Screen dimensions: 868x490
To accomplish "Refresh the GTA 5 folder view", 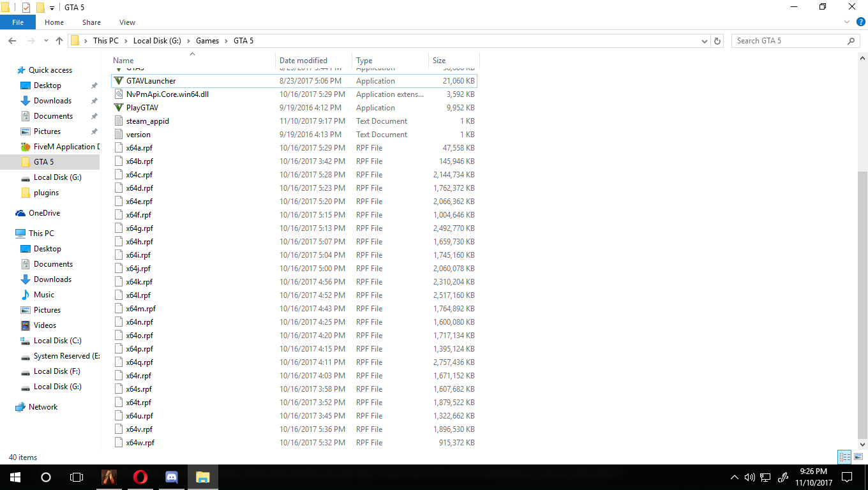I will [x=717, y=41].
